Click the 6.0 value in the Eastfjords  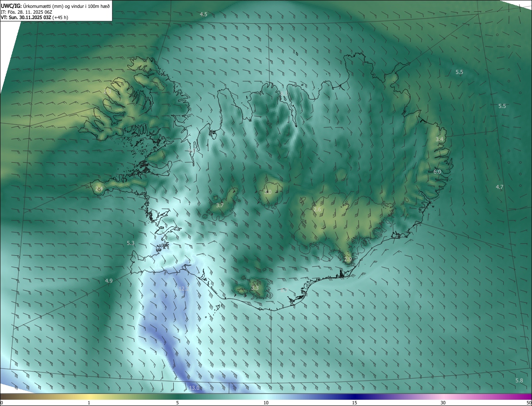pos(437,171)
